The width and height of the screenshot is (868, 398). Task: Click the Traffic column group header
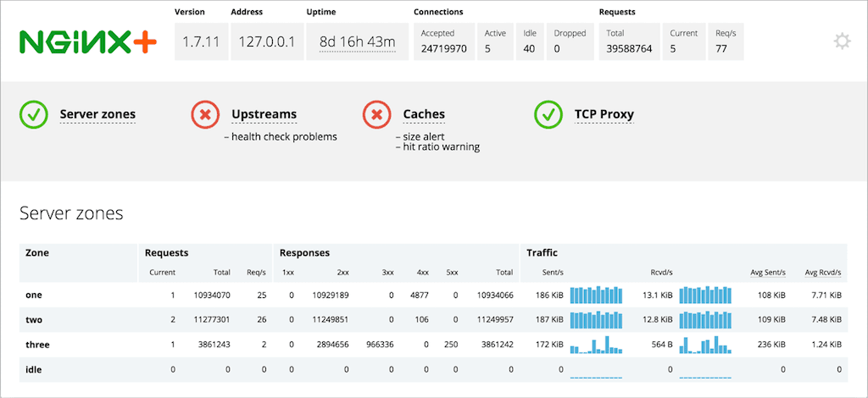(x=542, y=252)
